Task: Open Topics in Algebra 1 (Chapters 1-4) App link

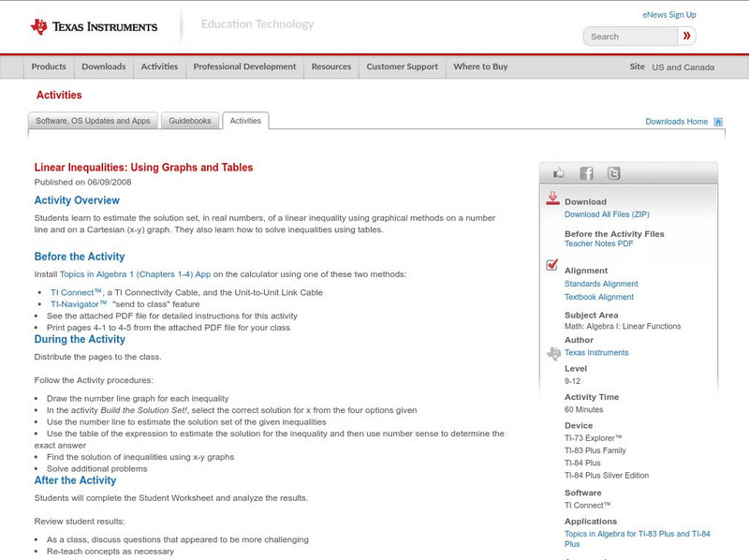Action: point(135,274)
